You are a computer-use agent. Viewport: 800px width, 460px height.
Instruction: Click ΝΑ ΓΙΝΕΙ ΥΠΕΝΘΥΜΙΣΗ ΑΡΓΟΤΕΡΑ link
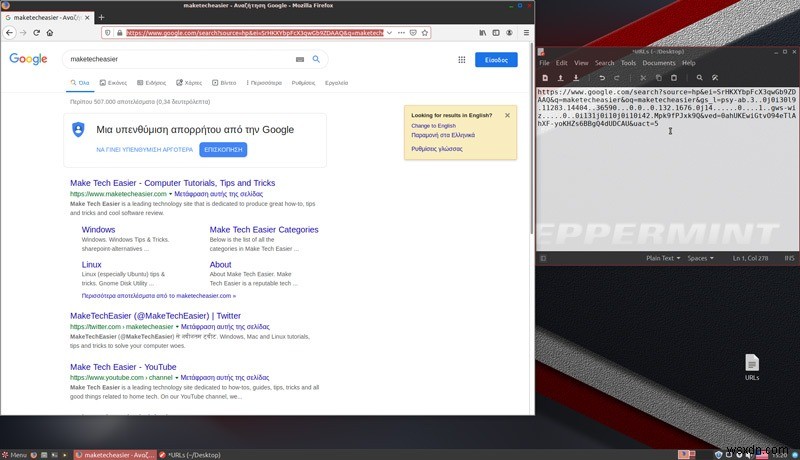click(144, 150)
